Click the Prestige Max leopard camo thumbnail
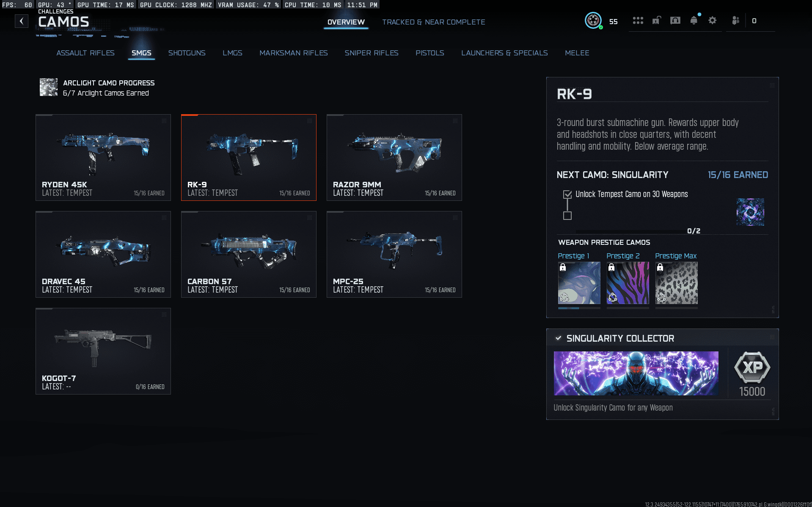 click(x=676, y=283)
